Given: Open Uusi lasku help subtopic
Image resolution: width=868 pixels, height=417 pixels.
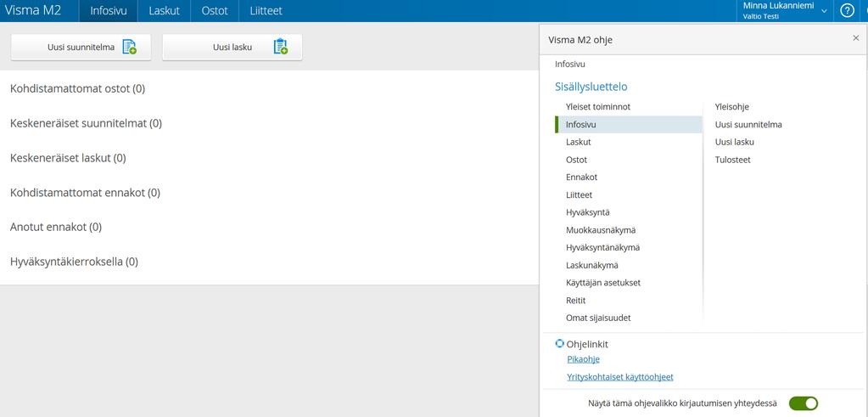Looking at the screenshot, I should (735, 142).
